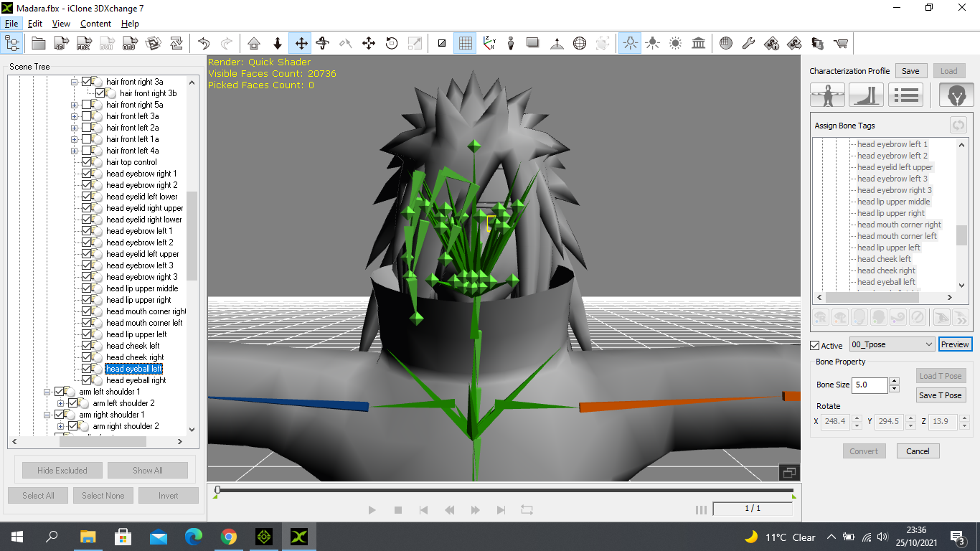
Task: Uncheck head lip upper middle checkbox
Action: 87,288
